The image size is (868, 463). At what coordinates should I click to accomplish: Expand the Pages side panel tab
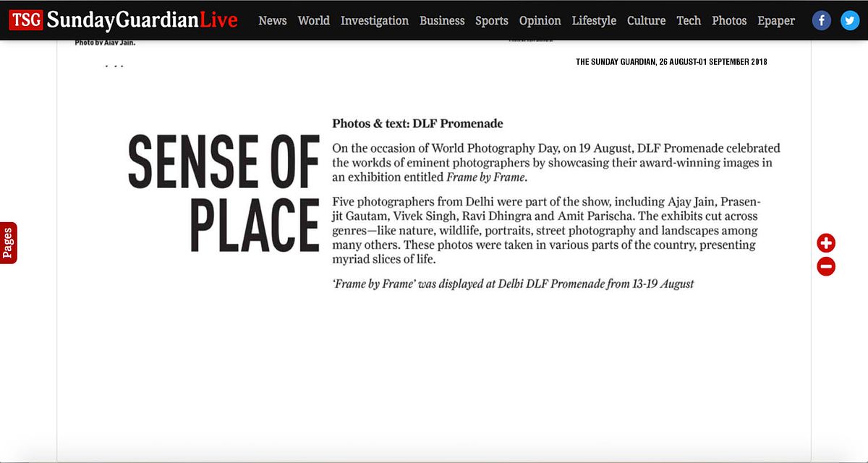point(8,242)
